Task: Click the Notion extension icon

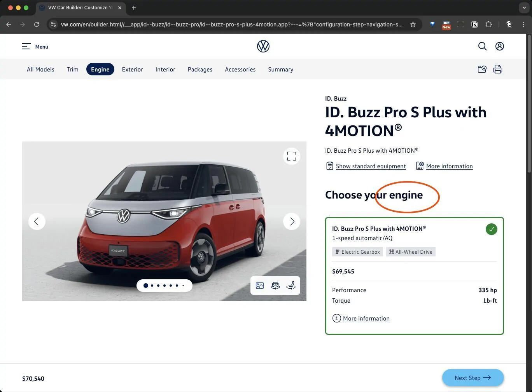Action: (474, 24)
